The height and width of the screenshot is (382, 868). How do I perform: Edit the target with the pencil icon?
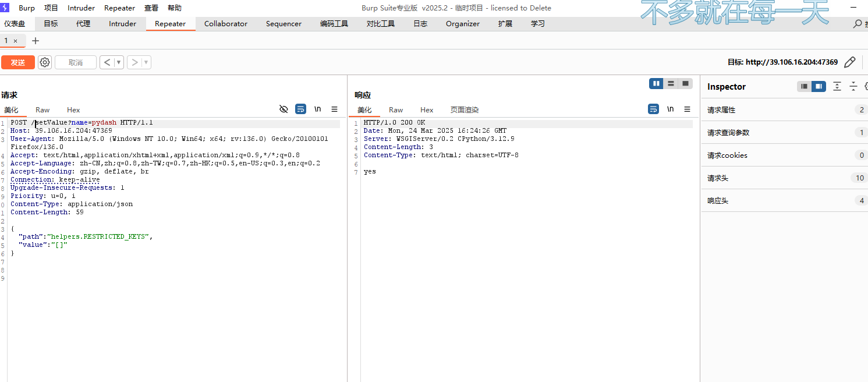849,62
